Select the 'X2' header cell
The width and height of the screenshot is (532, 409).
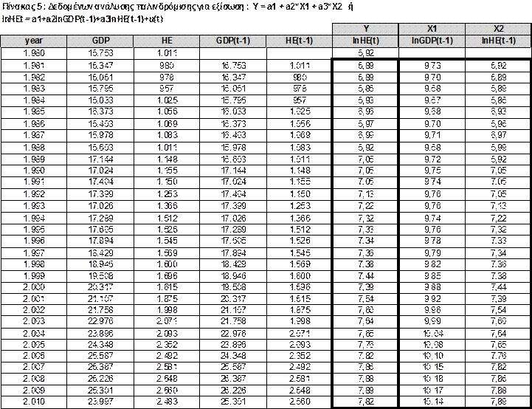point(498,29)
